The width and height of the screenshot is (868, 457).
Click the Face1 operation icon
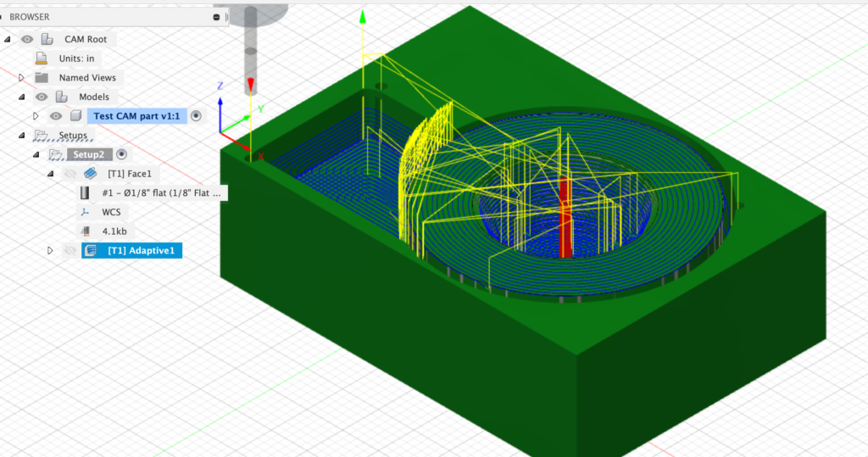tap(91, 174)
